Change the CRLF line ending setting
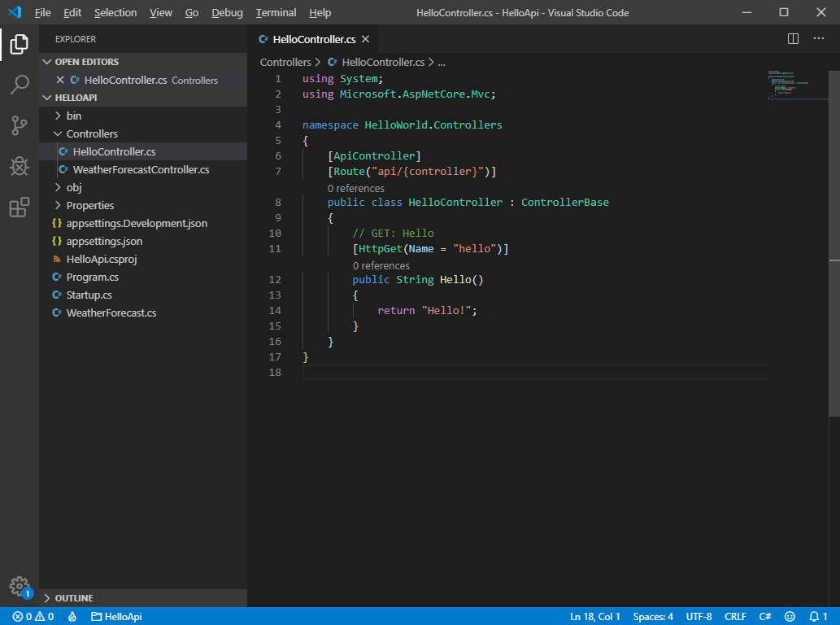 click(735, 617)
